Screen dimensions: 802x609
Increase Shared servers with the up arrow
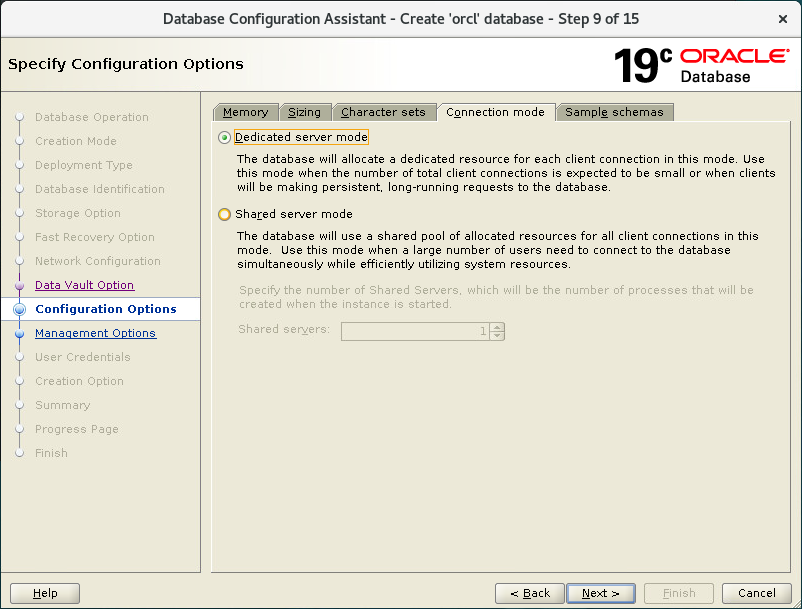click(x=497, y=327)
